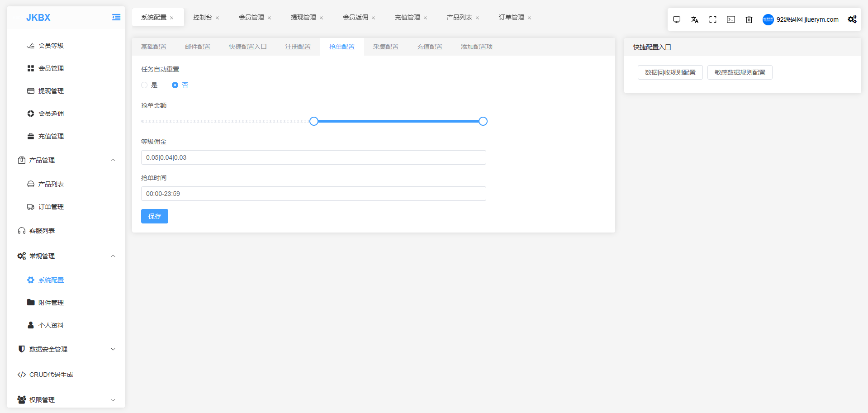Open the layout settings gears icon at top right

point(852,19)
